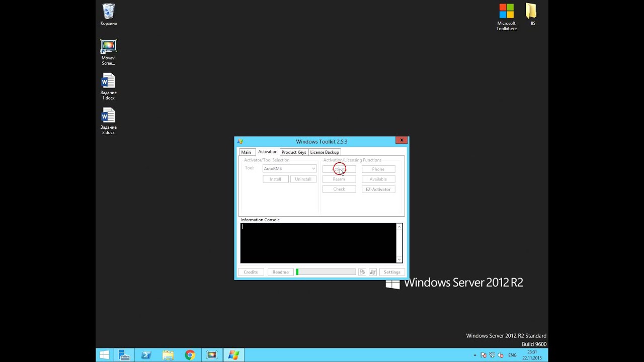644x362 pixels.
Task: Click the console scrollbar up arrow
Action: click(399, 227)
